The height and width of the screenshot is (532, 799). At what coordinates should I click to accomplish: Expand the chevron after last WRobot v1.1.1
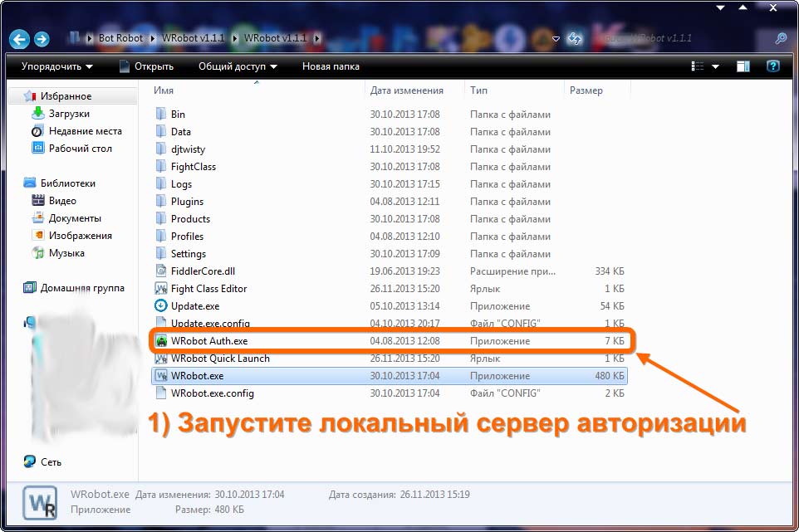[317, 38]
